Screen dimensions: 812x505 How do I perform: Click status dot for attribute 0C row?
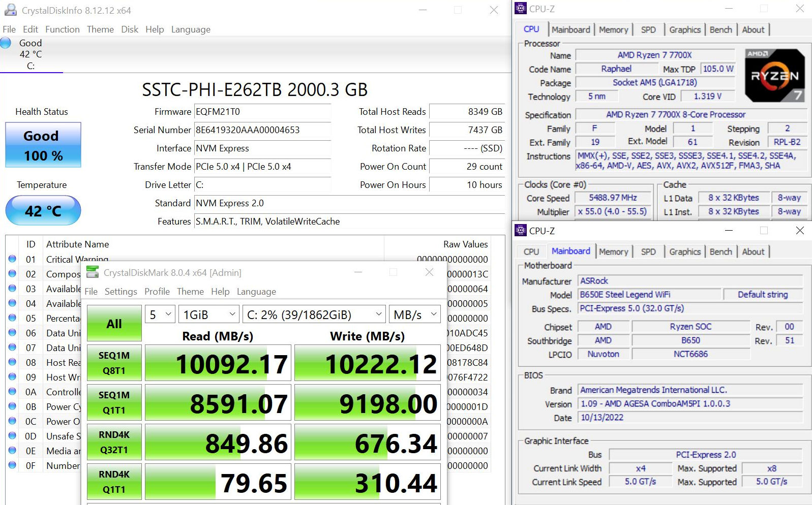12,421
